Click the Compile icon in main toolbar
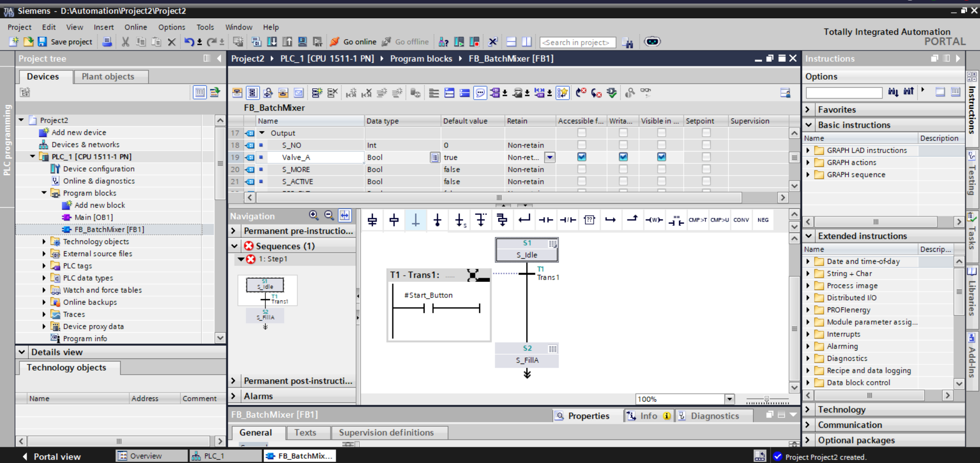 pos(256,42)
